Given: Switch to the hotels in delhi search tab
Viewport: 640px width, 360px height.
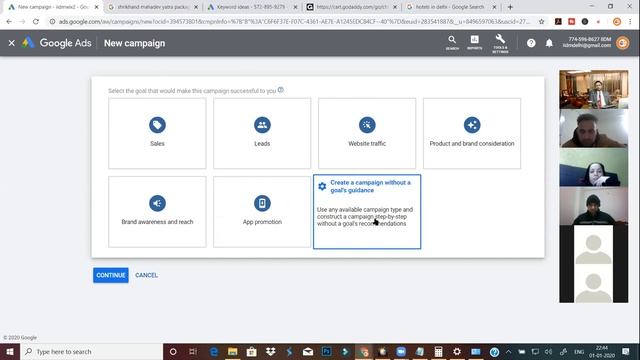Looking at the screenshot, I should point(451,7).
